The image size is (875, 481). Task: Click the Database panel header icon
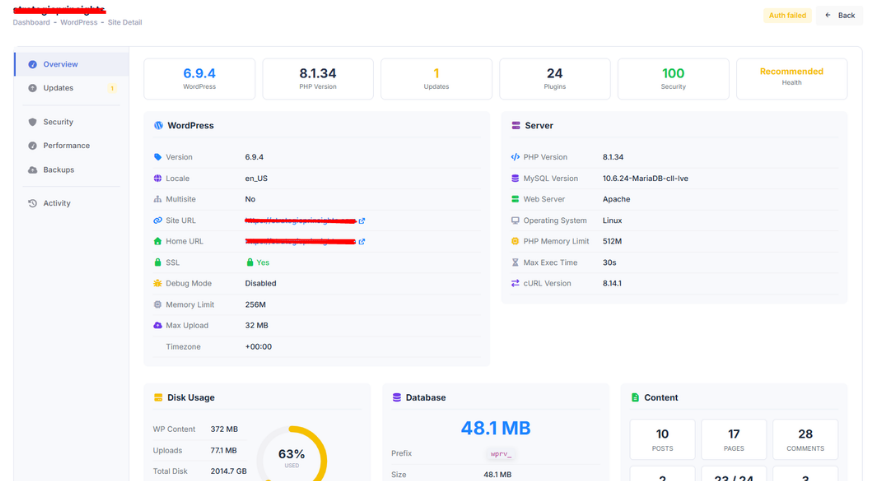397,398
